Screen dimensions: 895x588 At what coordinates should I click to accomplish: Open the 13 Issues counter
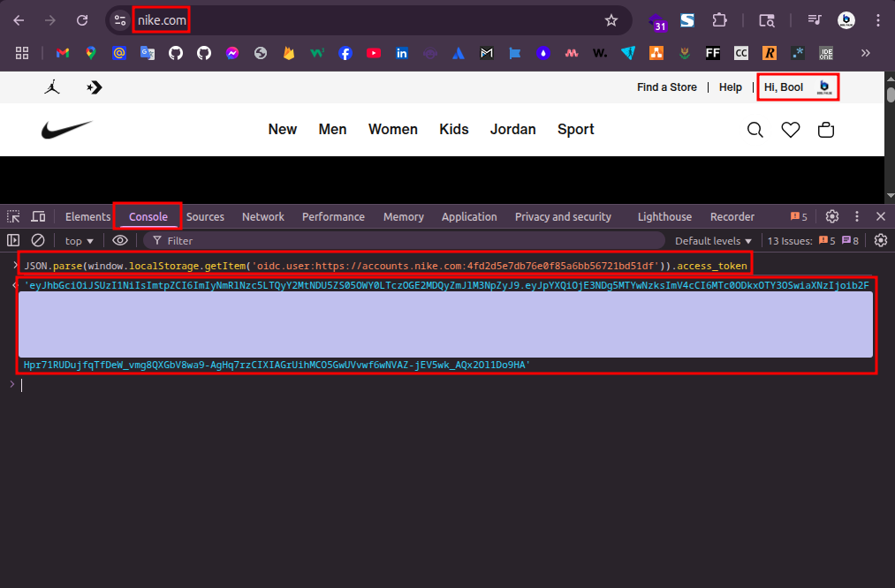coord(813,241)
